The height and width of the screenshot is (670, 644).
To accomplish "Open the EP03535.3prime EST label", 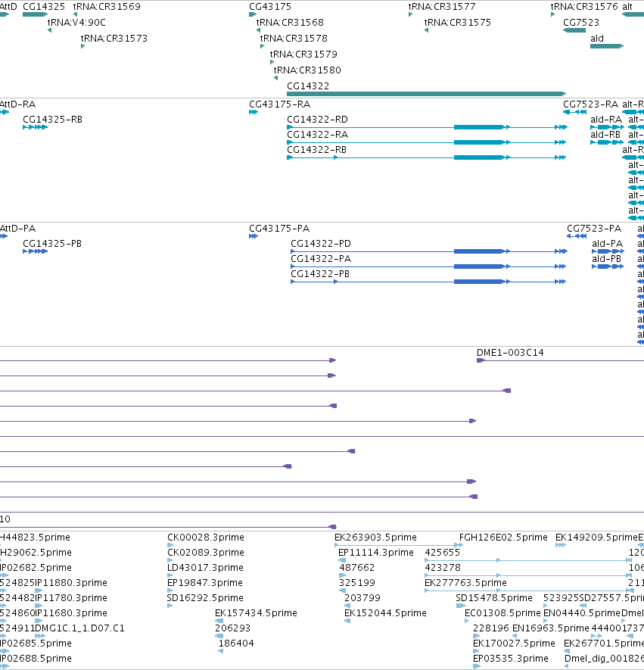I will tap(511, 659).
